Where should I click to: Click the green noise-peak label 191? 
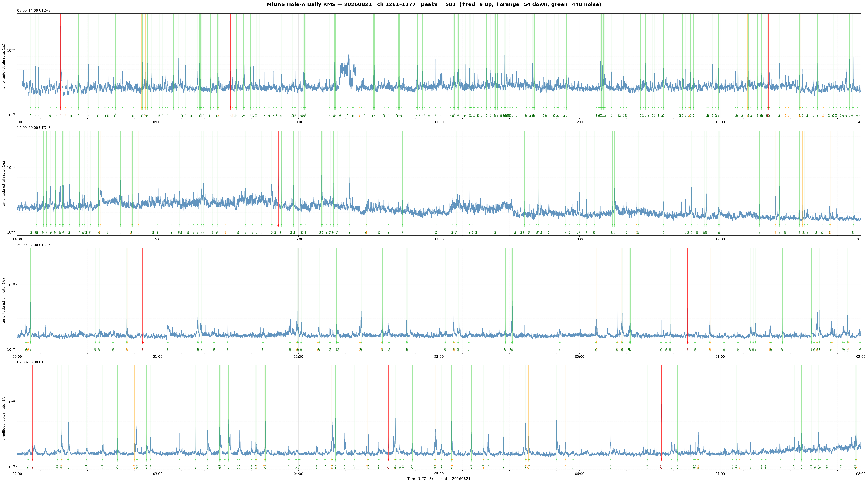807,115
